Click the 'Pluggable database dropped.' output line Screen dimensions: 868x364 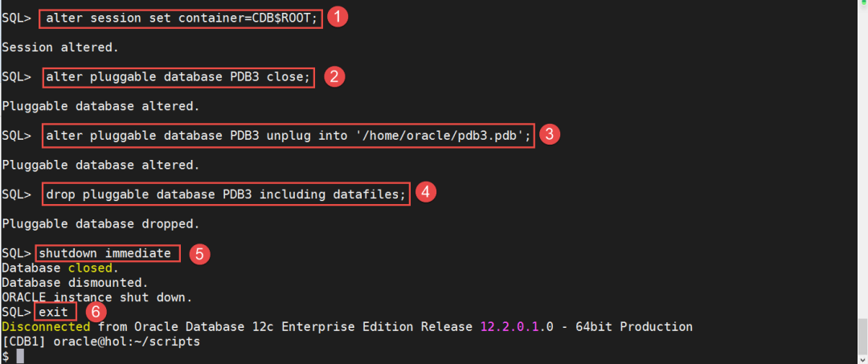(x=100, y=223)
